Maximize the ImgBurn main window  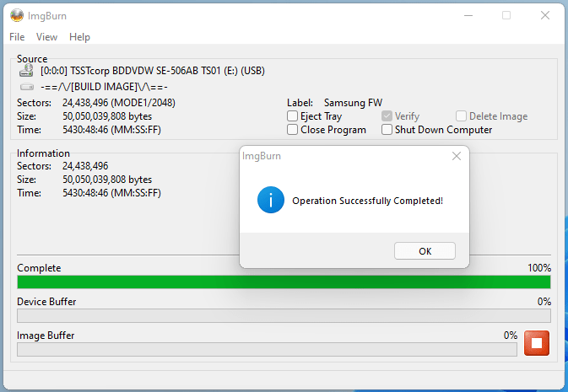tap(506, 15)
